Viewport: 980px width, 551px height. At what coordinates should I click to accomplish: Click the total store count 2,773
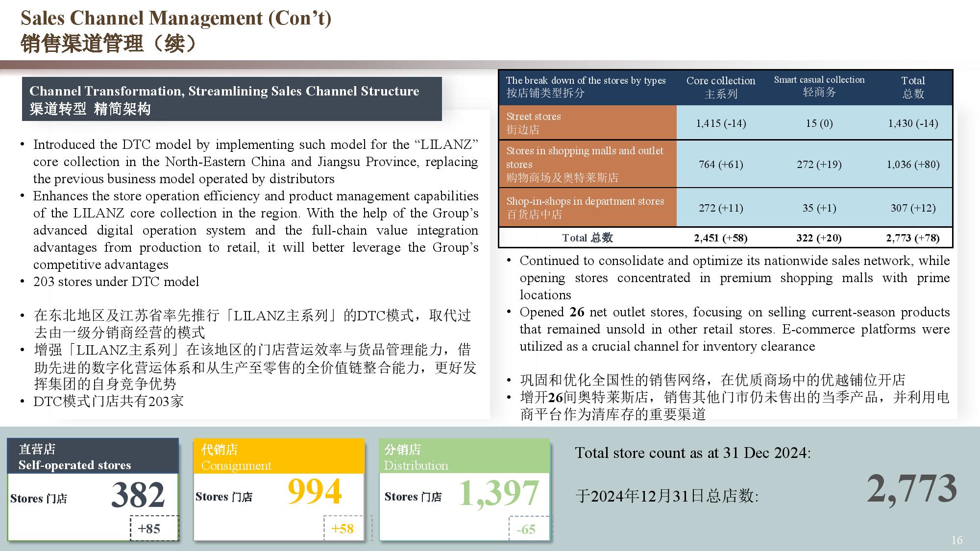pos(911,489)
